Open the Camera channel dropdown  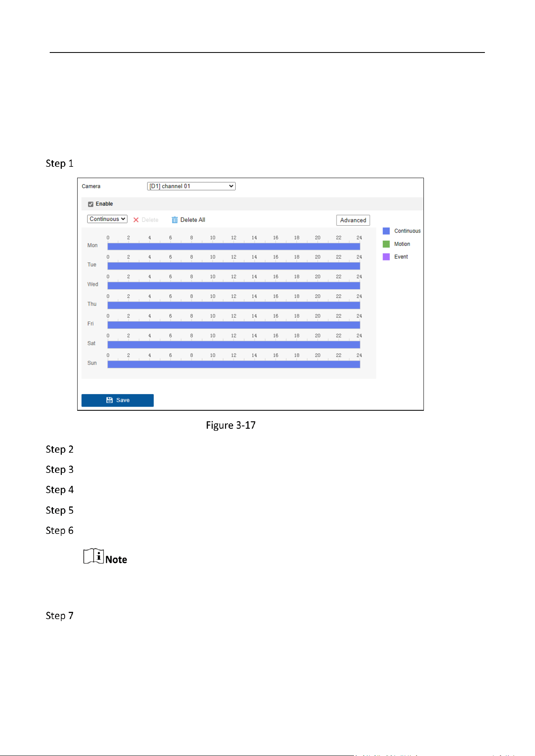[191, 186]
